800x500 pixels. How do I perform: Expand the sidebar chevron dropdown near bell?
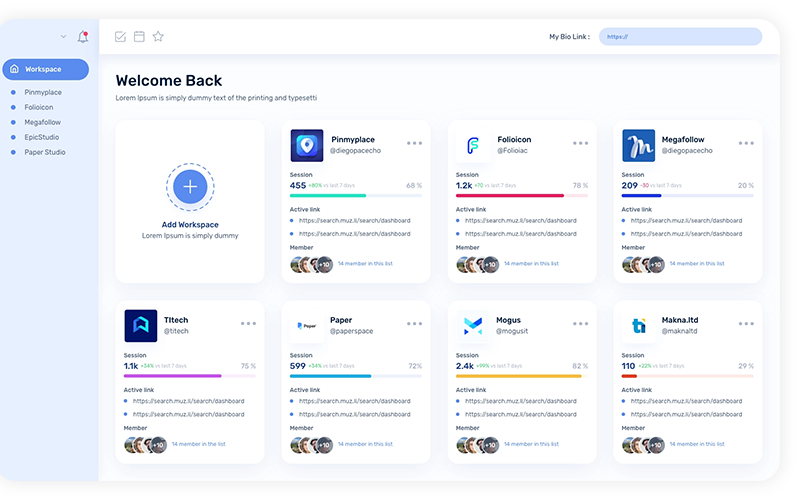point(64,37)
